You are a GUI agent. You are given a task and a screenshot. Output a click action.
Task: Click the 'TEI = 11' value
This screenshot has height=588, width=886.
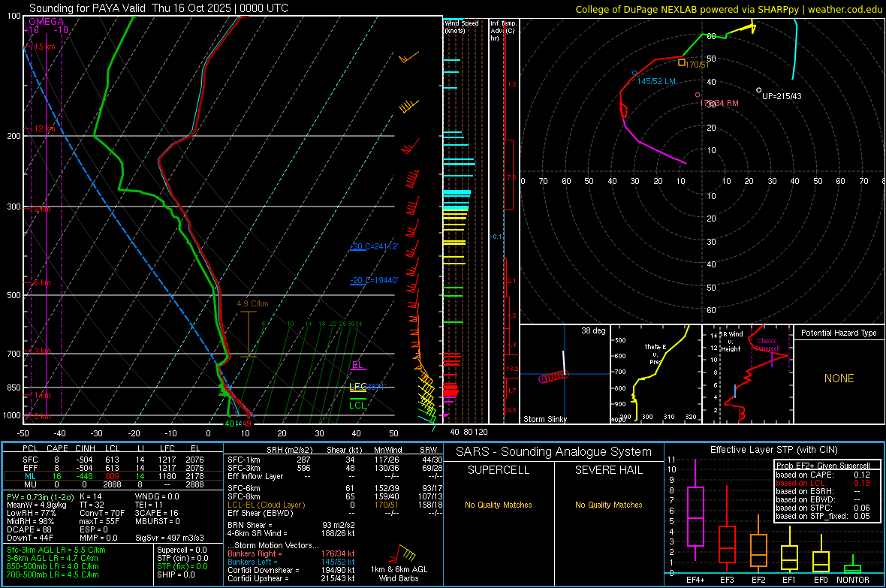pos(149,505)
